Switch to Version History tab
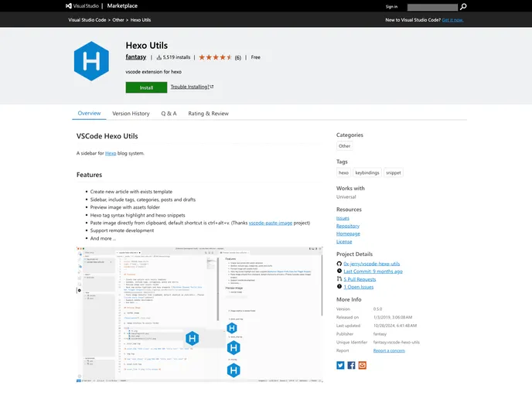 point(131,114)
